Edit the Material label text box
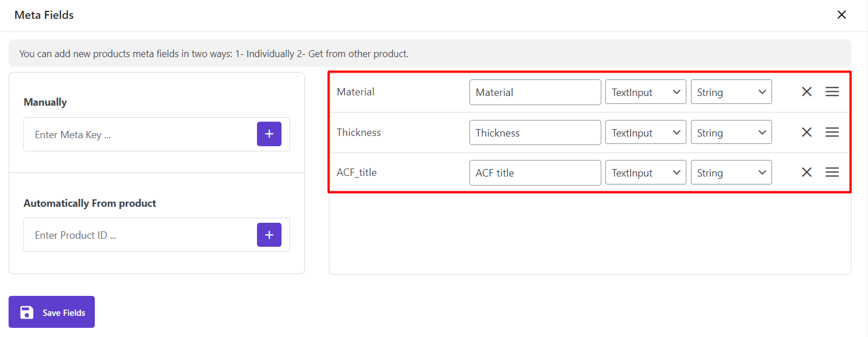 tap(535, 92)
